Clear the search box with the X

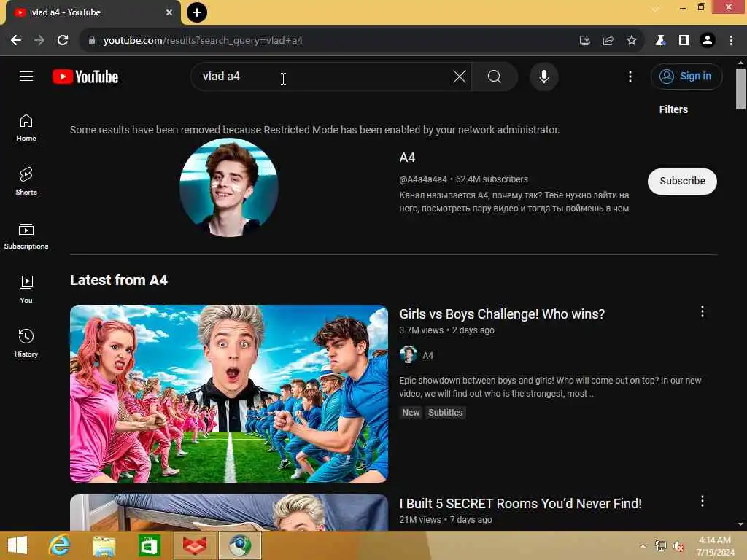pyautogui.click(x=460, y=77)
